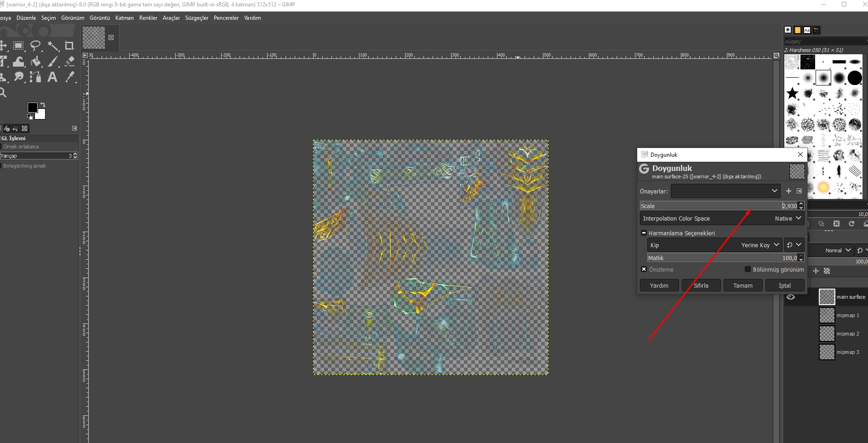Open the Katman menu

coord(125,18)
